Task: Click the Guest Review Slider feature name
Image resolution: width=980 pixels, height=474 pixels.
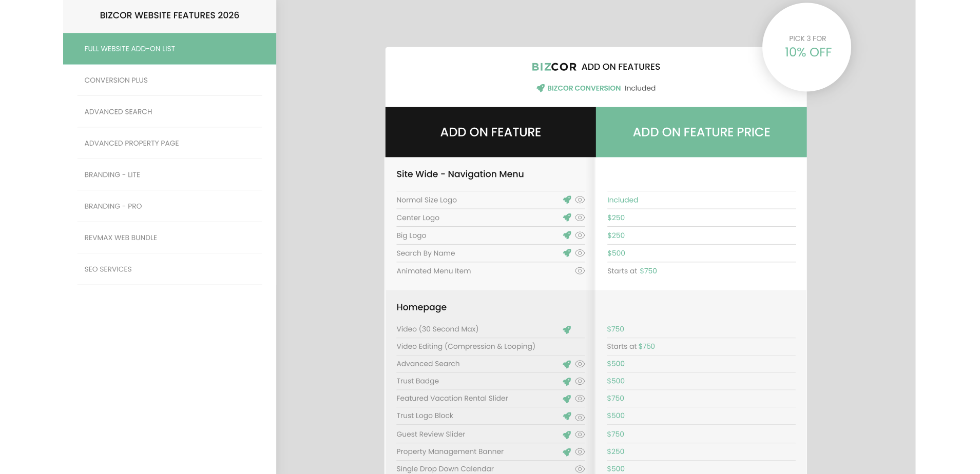Action: [431, 434]
